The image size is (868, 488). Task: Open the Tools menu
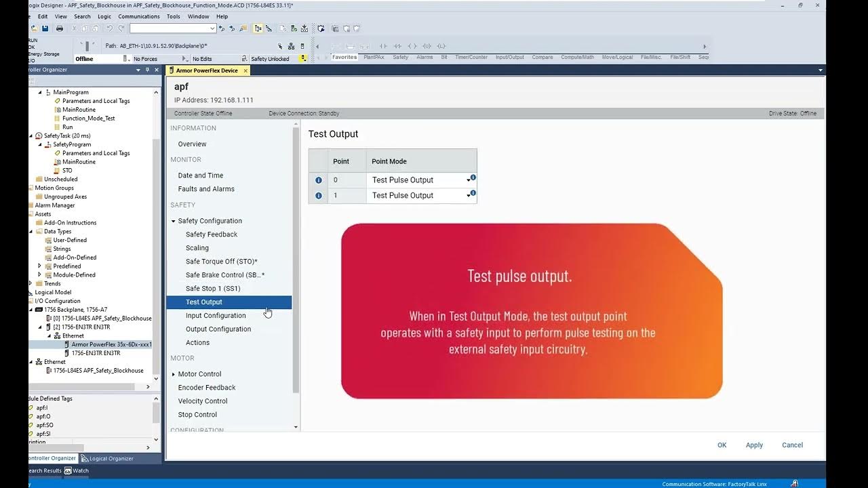[x=174, y=16]
